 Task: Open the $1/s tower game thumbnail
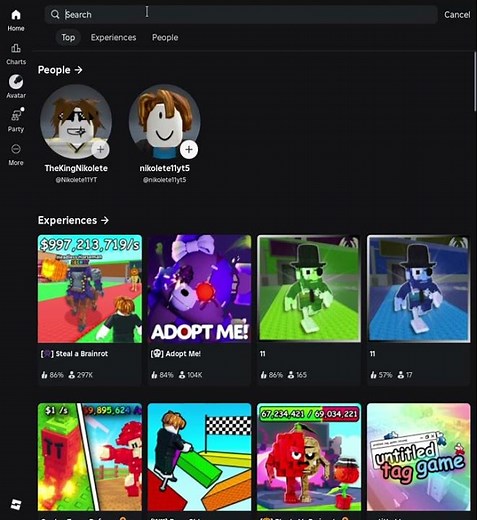90,457
